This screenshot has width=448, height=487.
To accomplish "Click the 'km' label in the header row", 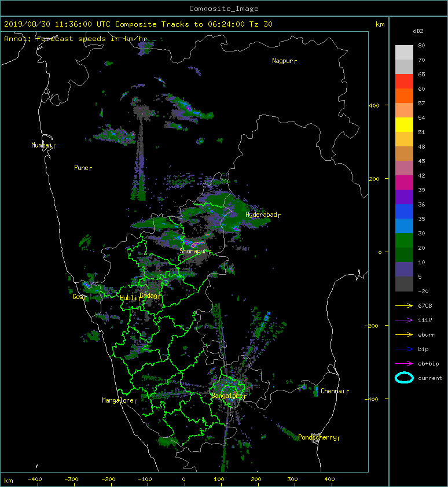I will 380,24.
